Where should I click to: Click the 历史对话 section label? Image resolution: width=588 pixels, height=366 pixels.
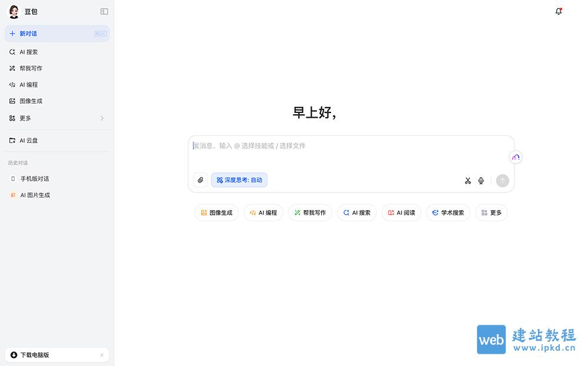(x=18, y=163)
